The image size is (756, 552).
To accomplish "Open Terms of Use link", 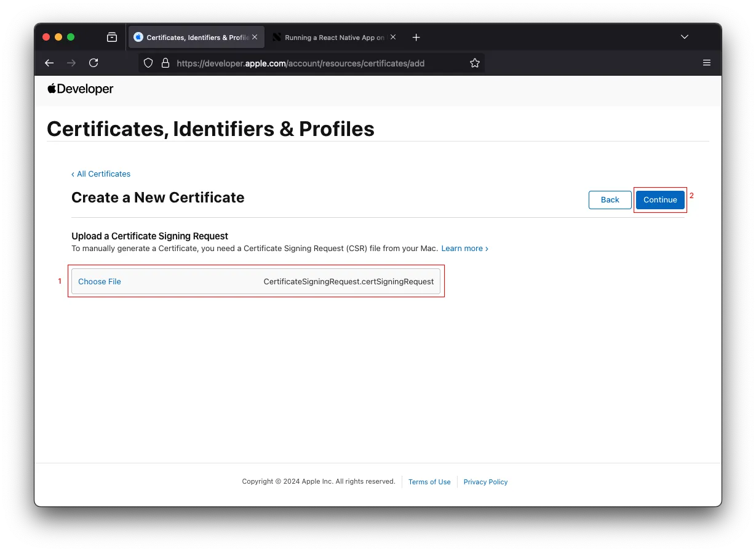I will click(x=429, y=482).
